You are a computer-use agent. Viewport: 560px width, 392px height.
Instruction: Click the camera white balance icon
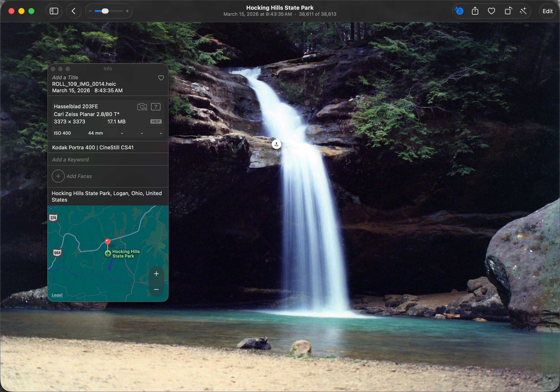[142, 107]
